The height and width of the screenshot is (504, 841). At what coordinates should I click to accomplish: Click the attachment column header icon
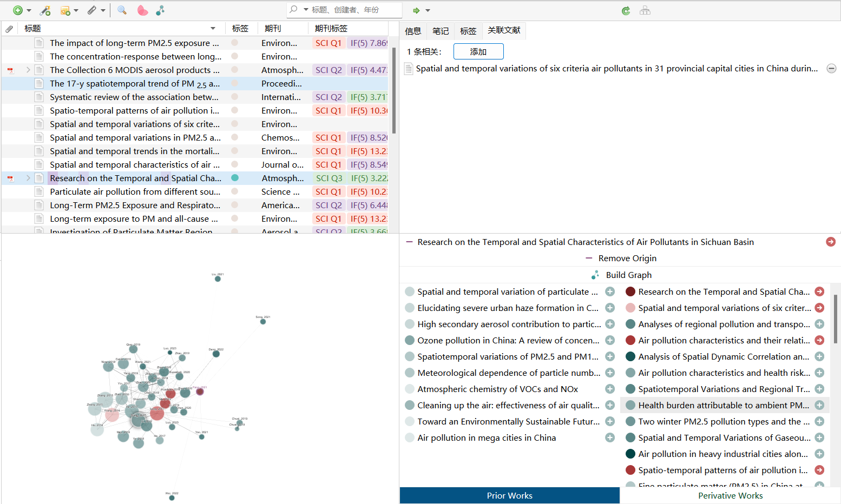coord(9,29)
